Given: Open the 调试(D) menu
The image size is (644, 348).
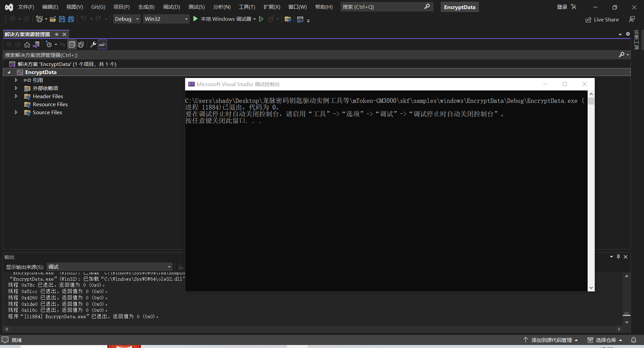Looking at the screenshot, I should (x=171, y=7).
